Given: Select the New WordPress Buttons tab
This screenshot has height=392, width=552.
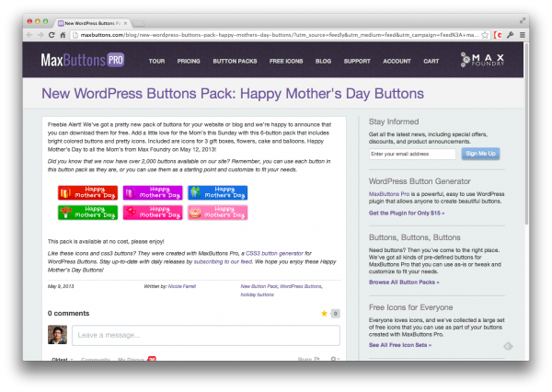Looking at the screenshot, I should (x=92, y=23).
